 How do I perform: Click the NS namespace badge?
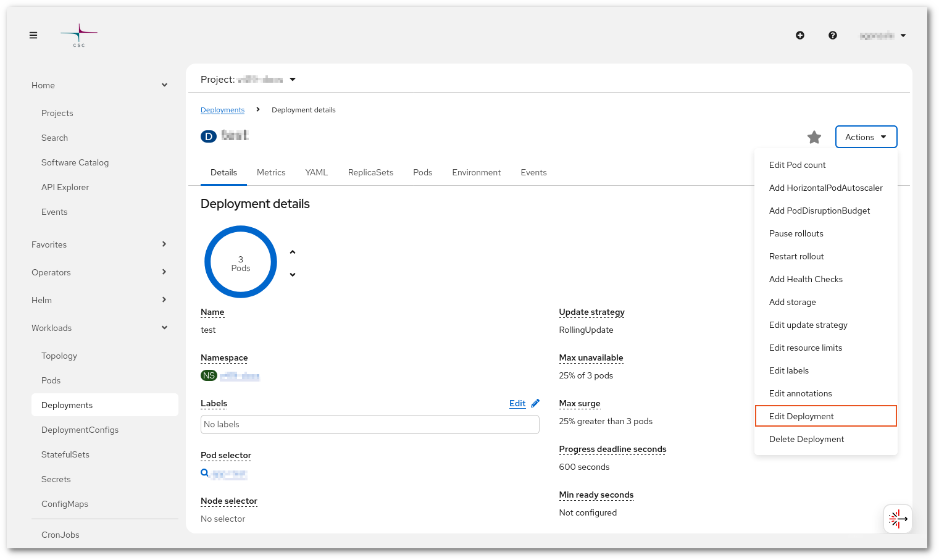209,375
